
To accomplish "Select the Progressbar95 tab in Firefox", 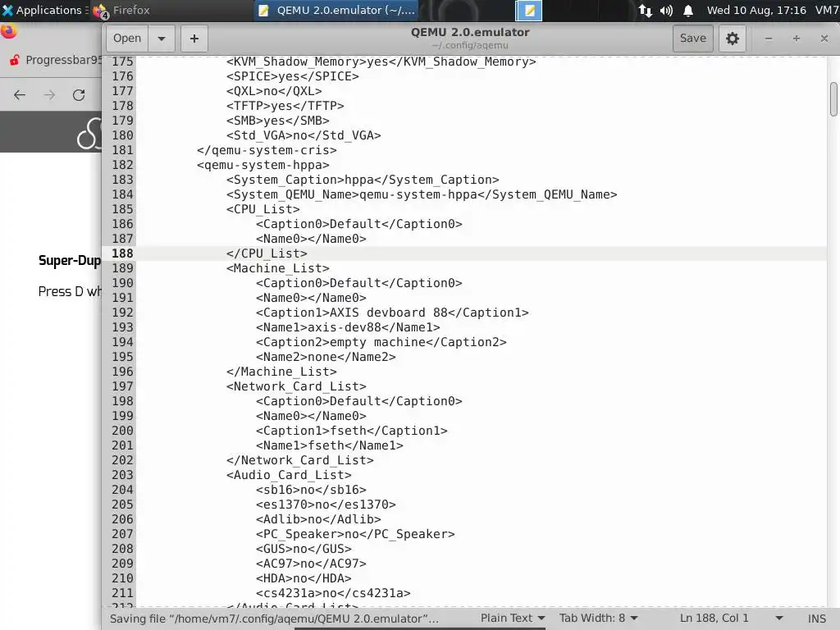I will tap(55, 60).
